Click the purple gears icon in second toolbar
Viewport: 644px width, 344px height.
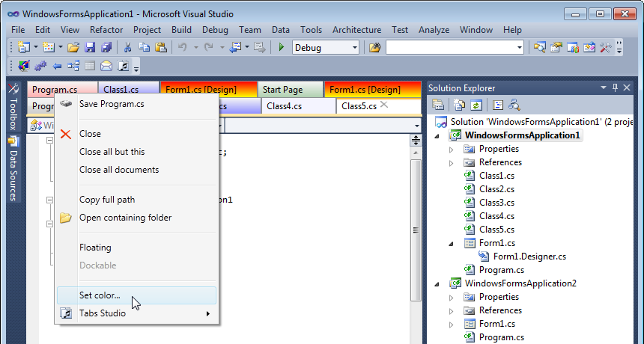click(x=40, y=66)
